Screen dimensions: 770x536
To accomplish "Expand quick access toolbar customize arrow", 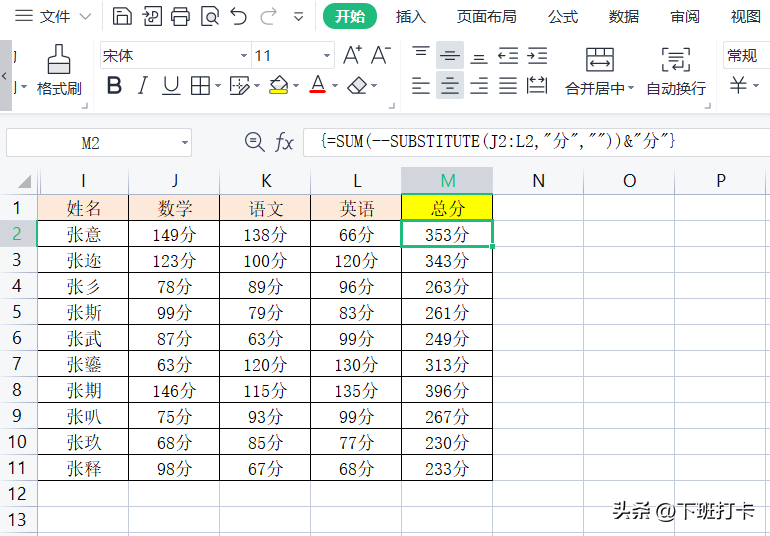I will [x=298, y=17].
